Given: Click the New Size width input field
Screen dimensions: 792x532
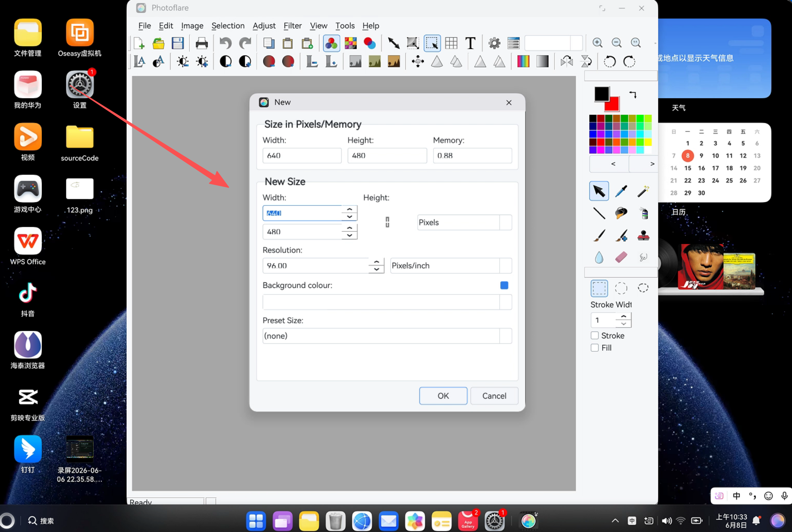Looking at the screenshot, I should click(302, 213).
